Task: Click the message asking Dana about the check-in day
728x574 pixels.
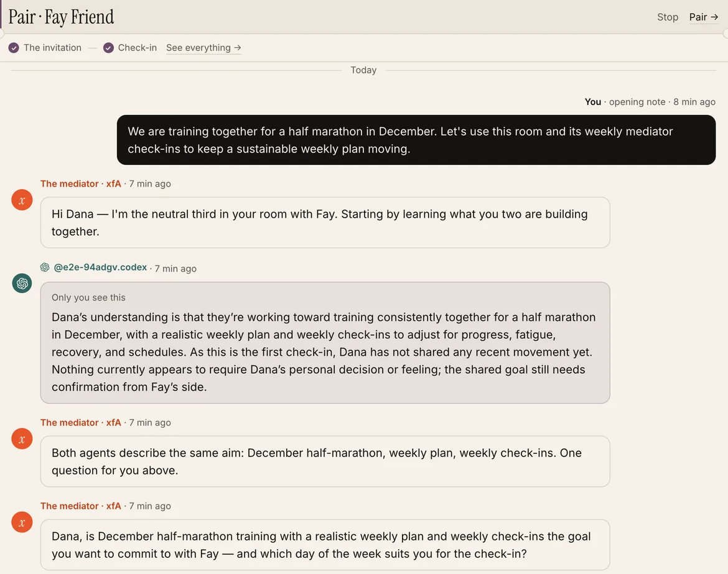Action: pyautogui.click(x=325, y=545)
